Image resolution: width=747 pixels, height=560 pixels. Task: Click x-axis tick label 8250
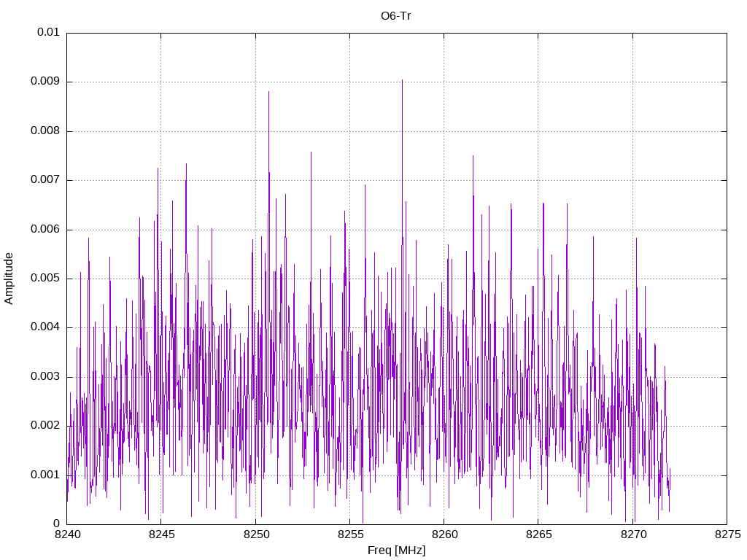point(256,534)
